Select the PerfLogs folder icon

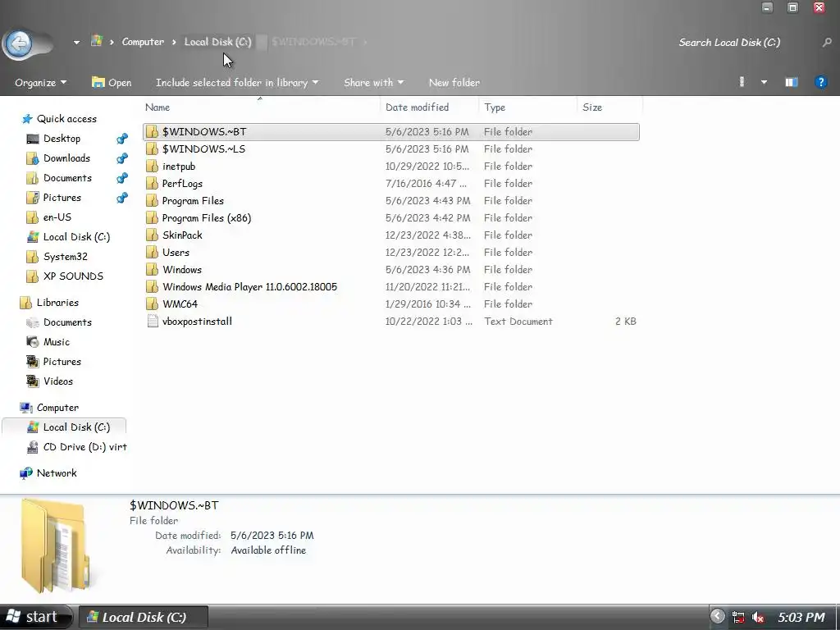[153, 183]
